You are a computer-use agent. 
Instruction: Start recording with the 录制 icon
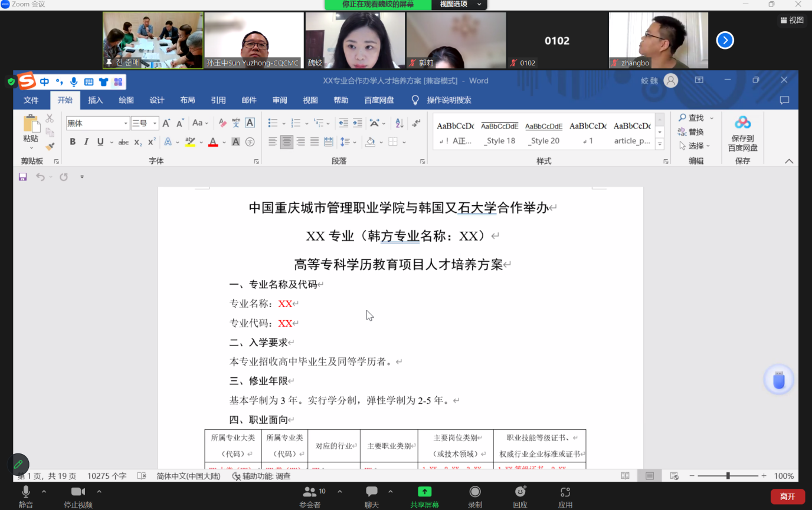[474, 496]
